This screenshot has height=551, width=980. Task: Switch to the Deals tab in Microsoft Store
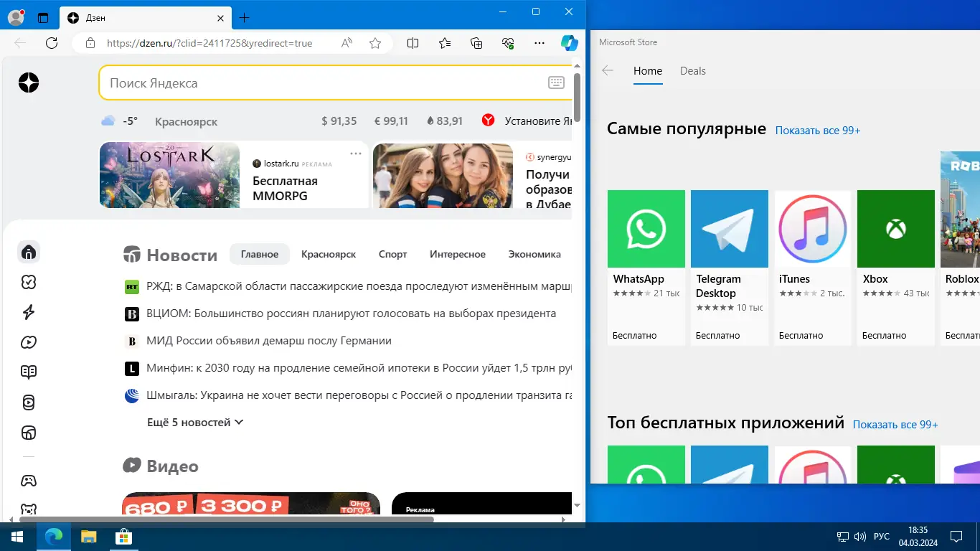point(692,71)
